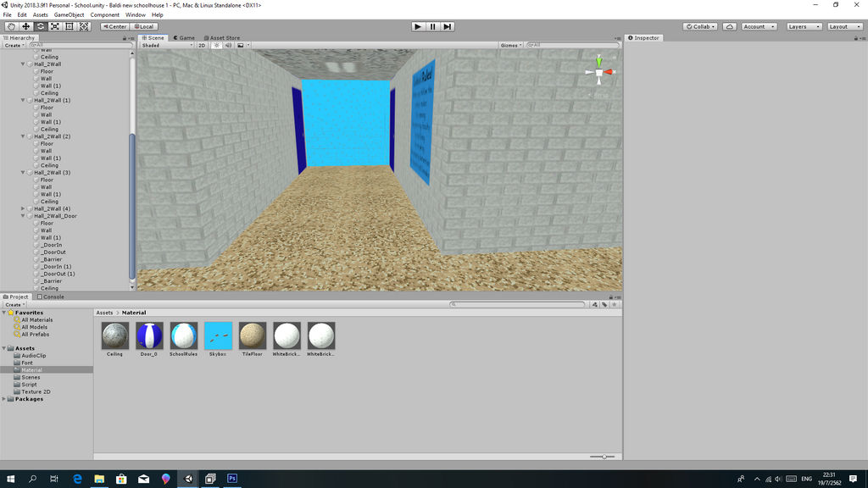The image size is (868, 488).
Task: Pause the game playback
Action: pos(433,26)
